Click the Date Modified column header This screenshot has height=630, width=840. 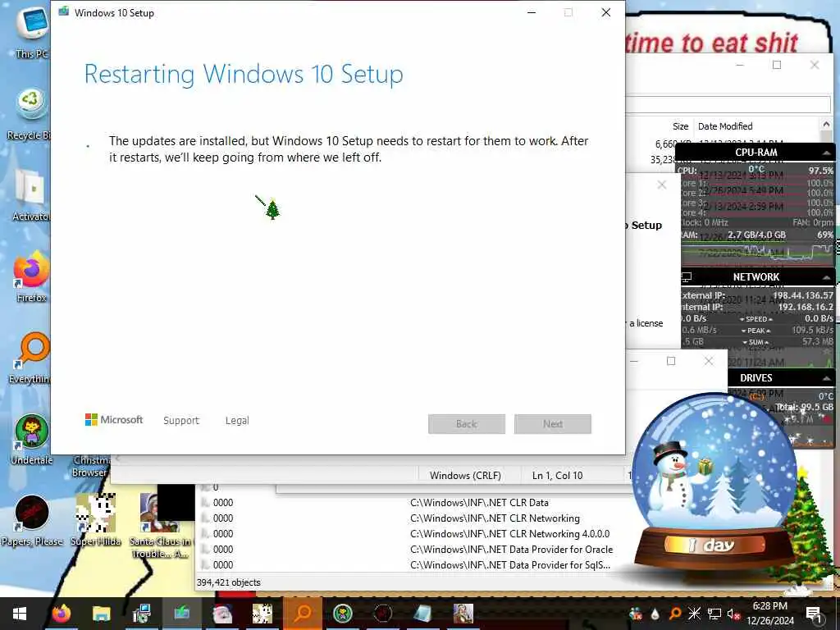725,126
